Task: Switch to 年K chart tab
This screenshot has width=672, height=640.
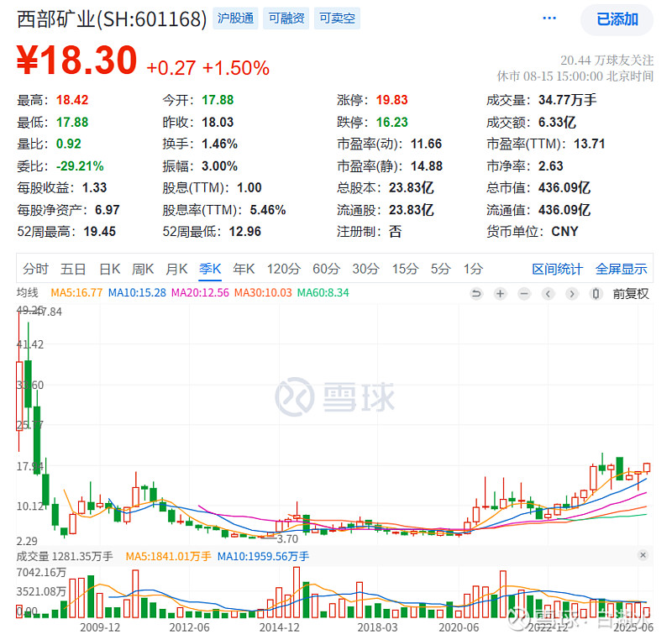Action: pos(244,269)
